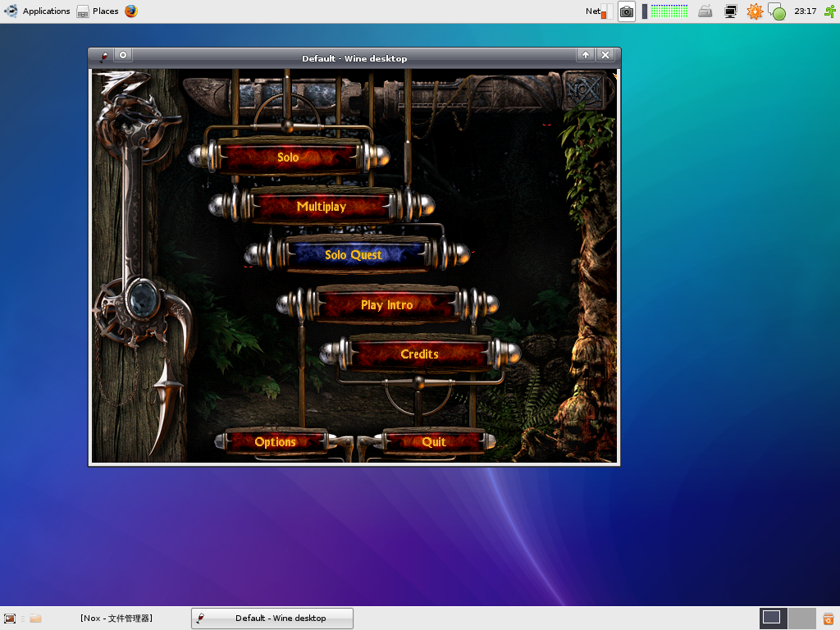Screen dimensions: 840x630
Task: Click the round sticky button in Wine title bar
Action: [123, 55]
